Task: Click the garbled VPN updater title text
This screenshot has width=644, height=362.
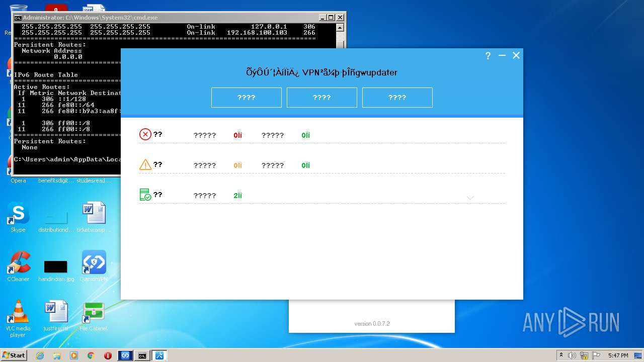Action: (x=322, y=72)
